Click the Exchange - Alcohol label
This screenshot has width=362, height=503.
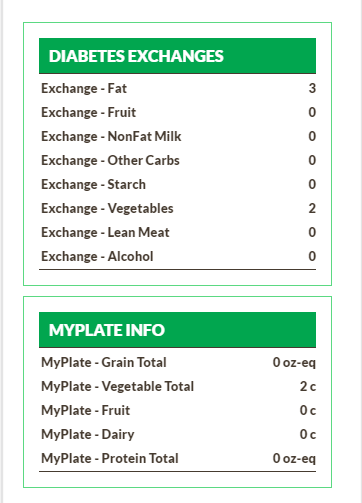[x=97, y=257]
